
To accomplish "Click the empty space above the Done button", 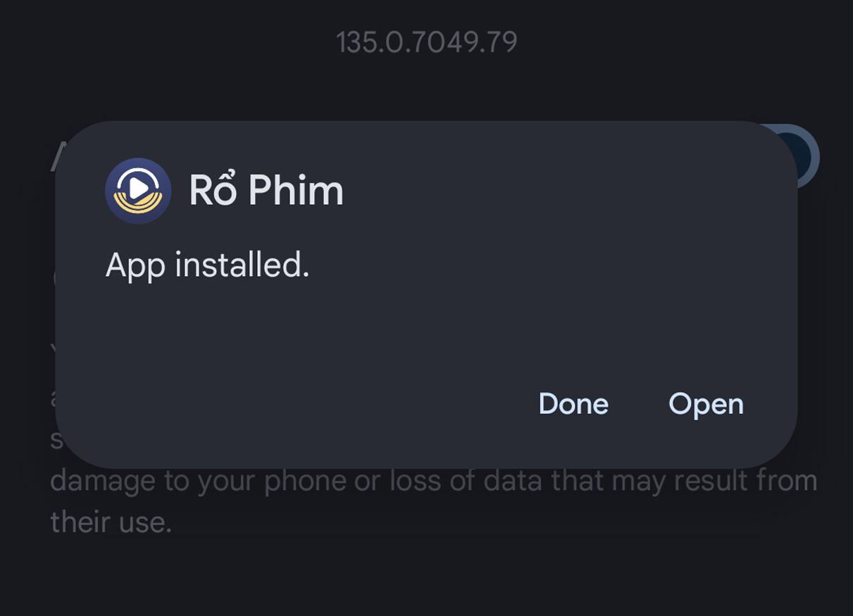I will 573,338.
